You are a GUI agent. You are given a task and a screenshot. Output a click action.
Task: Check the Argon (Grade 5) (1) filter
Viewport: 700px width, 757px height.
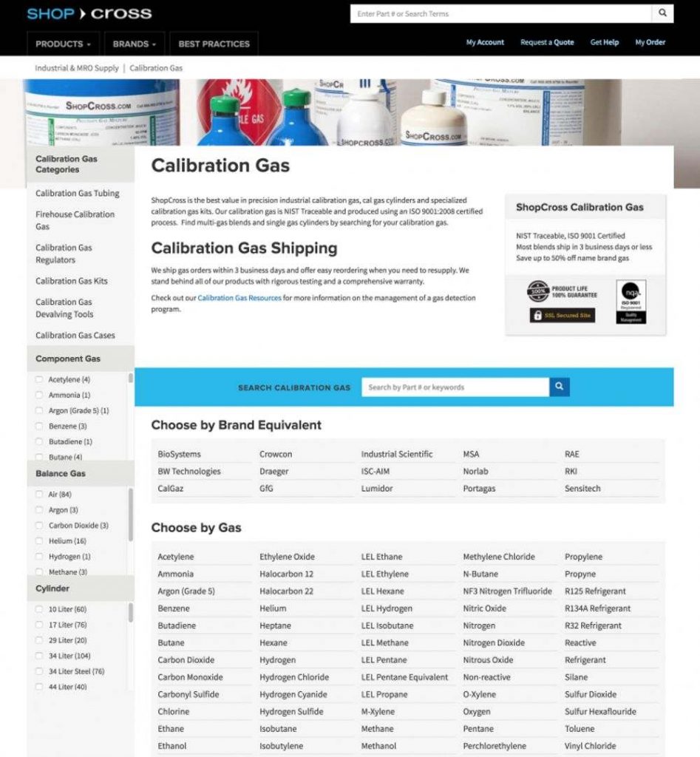39,410
